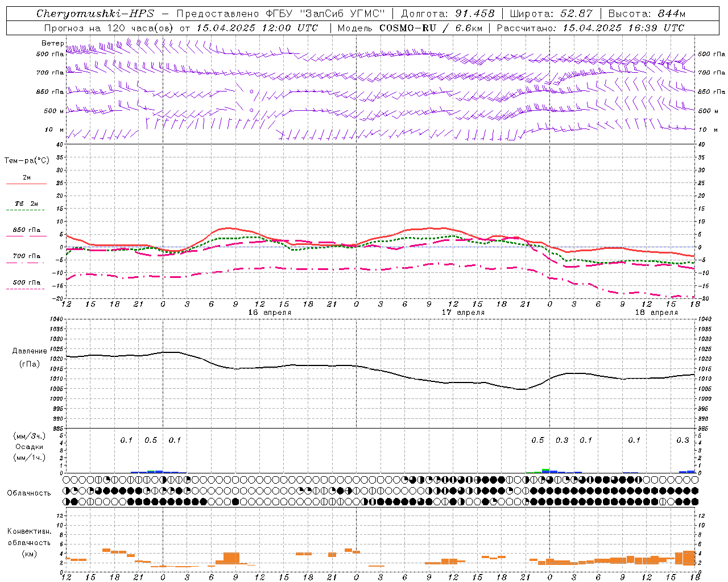Click the Cheryomushki-HPS station title
The image size is (728, 582).
[96, 14]
